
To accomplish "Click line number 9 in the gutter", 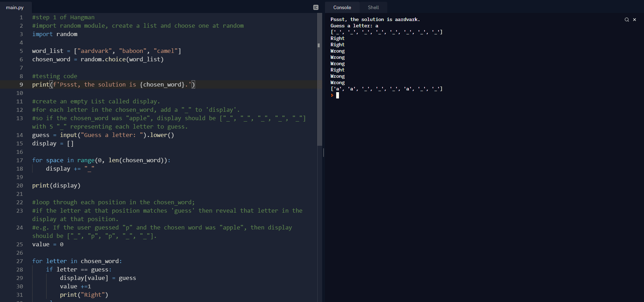I will [21, 84].
